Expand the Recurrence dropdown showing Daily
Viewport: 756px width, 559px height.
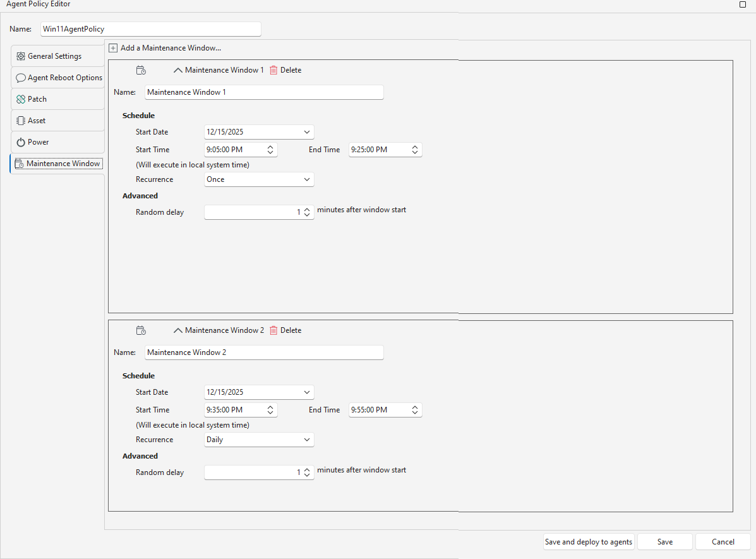(307, 440)
